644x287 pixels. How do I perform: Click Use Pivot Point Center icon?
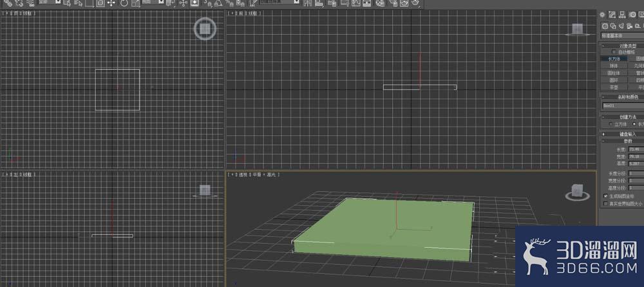[x=171, y=3]
